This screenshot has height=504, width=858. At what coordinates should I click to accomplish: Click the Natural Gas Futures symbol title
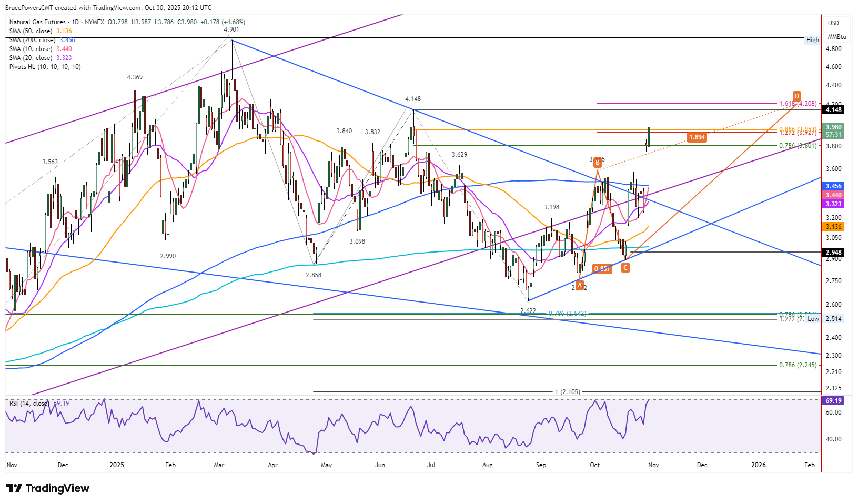point(37,22)
